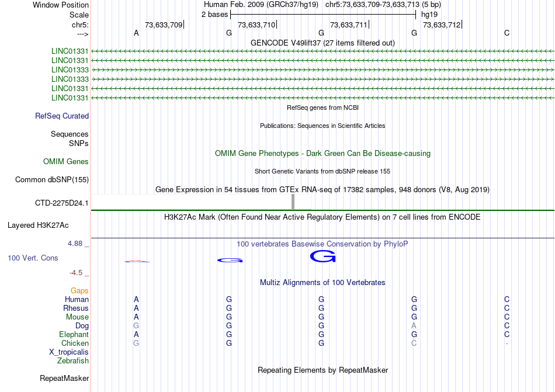Click the 4.88 PhyloP upper scale value
The width and height of the screenshot is (555, 392).
[x=75, y=244]
